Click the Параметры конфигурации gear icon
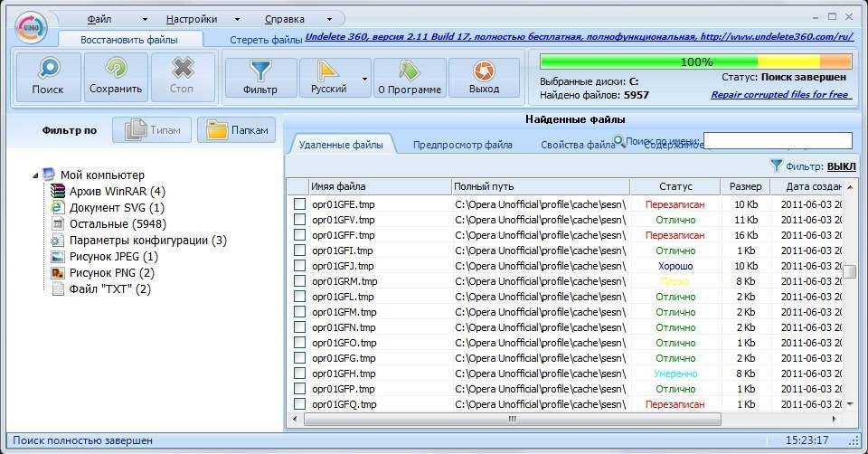 56,240
